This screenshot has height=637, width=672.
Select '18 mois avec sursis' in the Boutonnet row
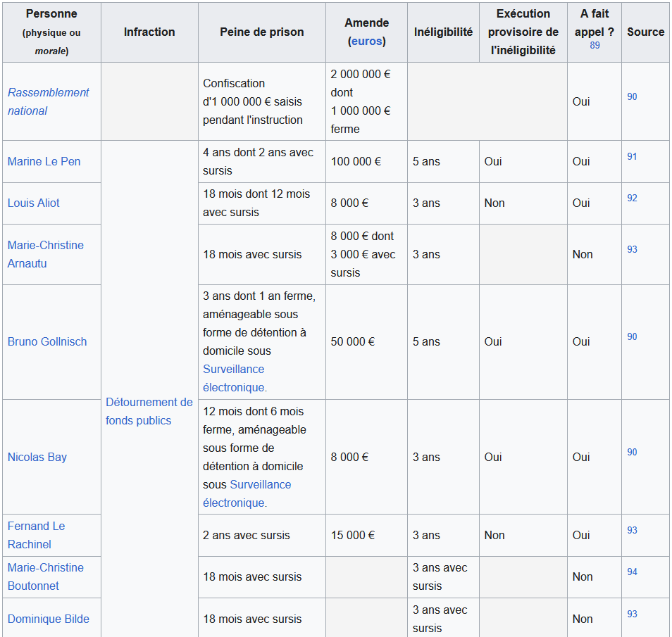[x=262, y=577]
